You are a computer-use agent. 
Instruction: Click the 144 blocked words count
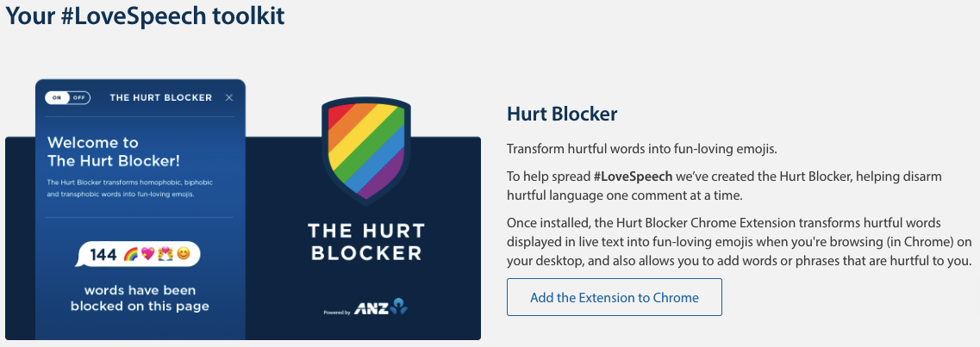[x=103, y=254]
